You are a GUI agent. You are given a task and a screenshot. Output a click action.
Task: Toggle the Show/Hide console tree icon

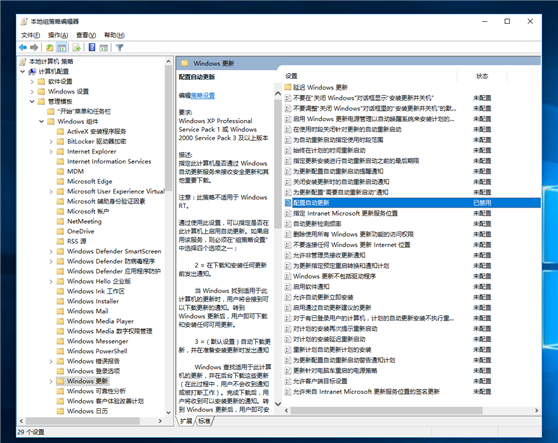click(62, 47)
